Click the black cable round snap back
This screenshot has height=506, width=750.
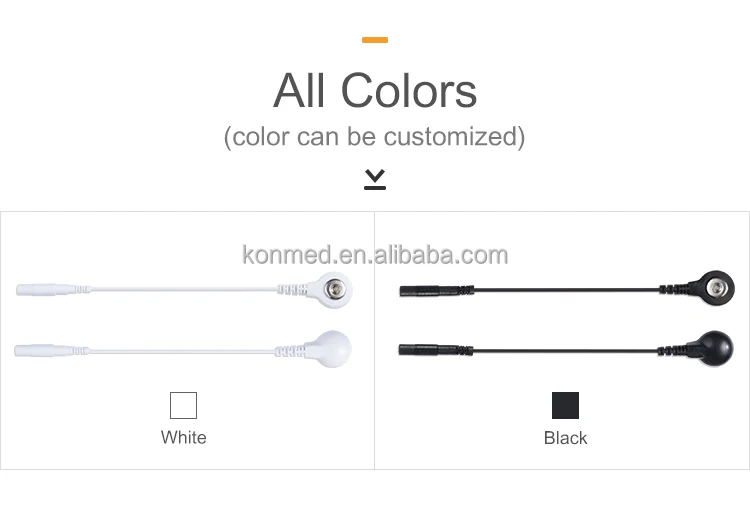714,349
